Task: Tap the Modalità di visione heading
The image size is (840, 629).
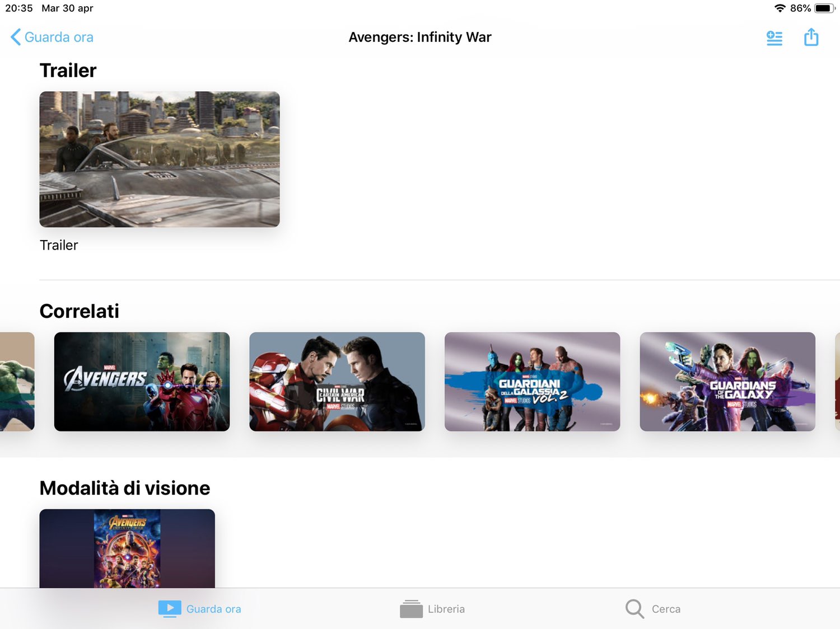Action: (125, 488)
